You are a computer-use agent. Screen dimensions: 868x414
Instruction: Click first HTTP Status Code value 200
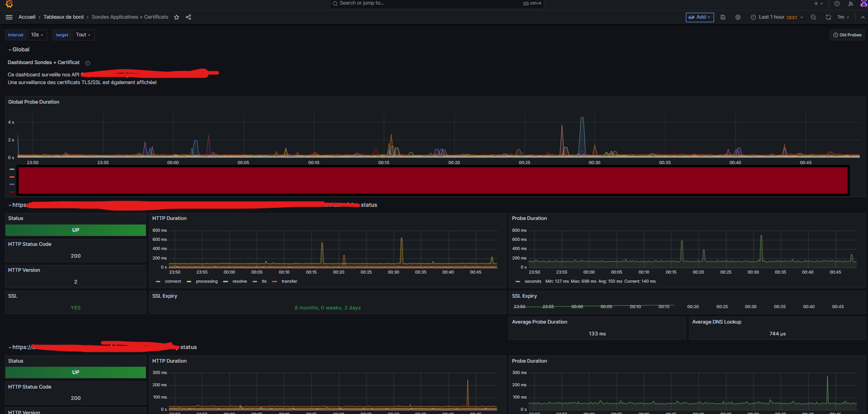pyautogui.click(x=75, y=256)
